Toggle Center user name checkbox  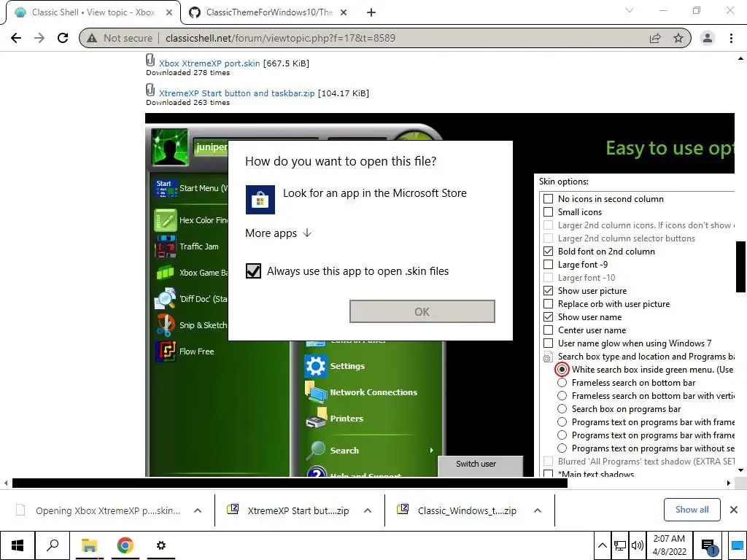549,330
